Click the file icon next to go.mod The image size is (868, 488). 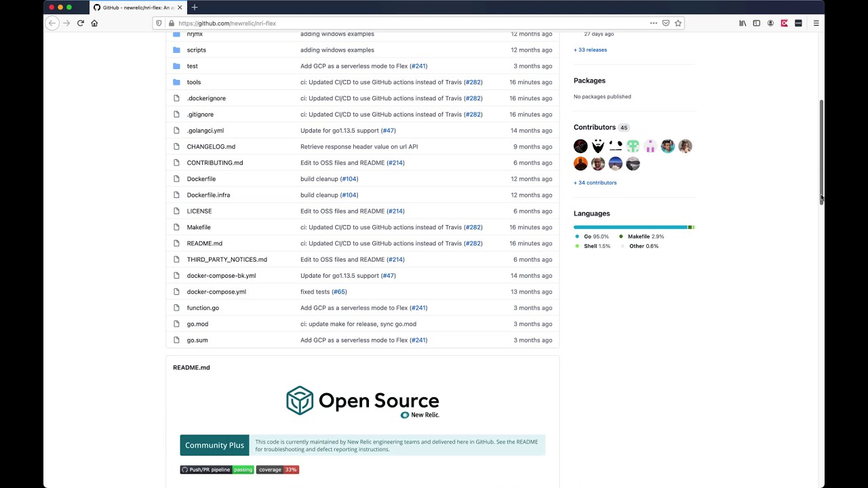point(176,324)
